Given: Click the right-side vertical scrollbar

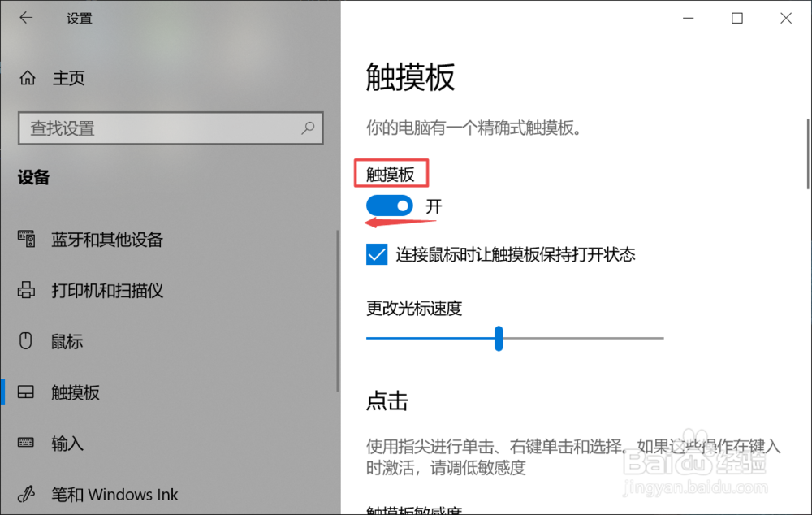Looking at the screenshot, I should [808, 154].
